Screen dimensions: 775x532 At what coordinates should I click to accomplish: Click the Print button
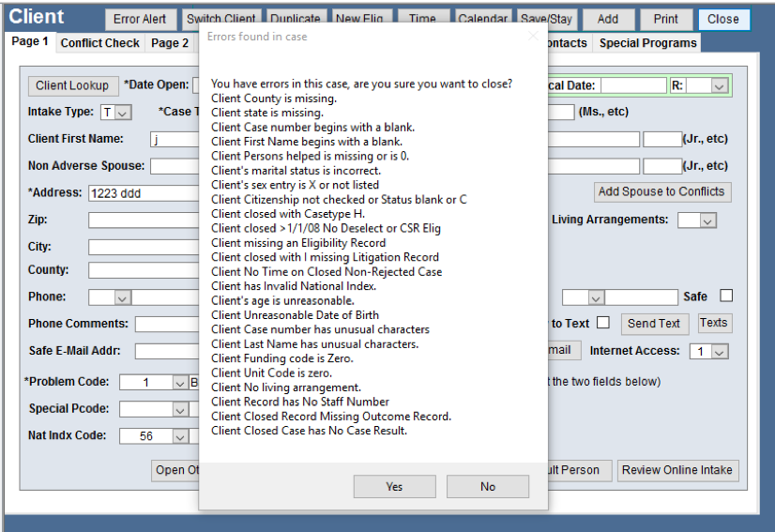(666, 19)
